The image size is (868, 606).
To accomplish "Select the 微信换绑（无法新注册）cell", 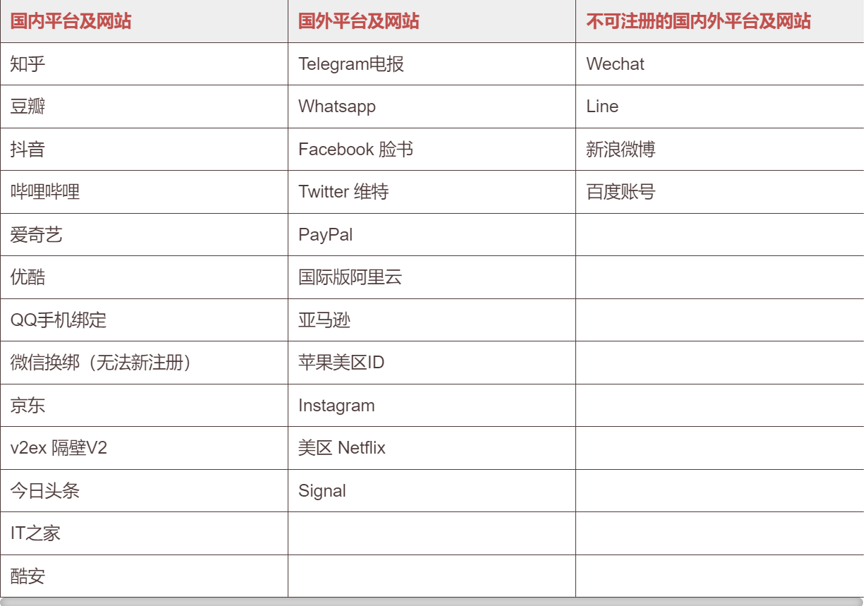I will (x=144, y=363).
